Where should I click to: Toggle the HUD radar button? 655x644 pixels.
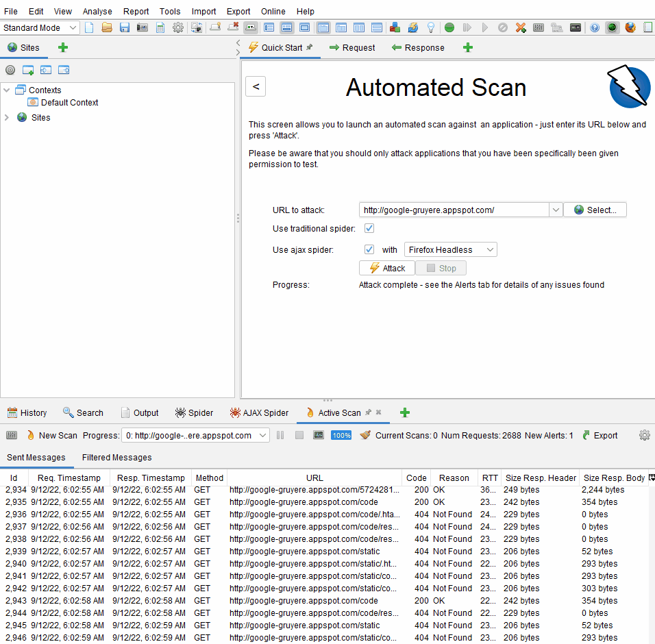(612, 27)
